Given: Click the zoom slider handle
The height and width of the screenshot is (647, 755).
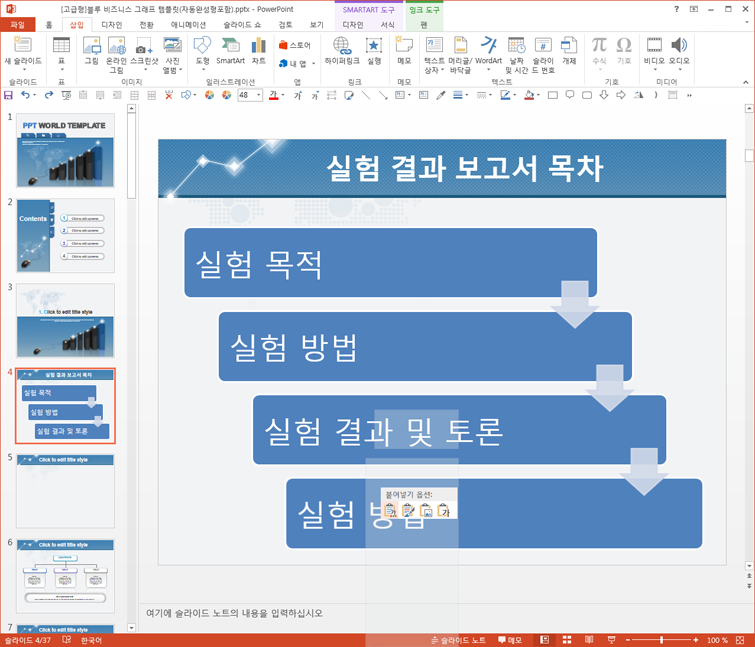Looking at the screenshot, I should [662, 640].
